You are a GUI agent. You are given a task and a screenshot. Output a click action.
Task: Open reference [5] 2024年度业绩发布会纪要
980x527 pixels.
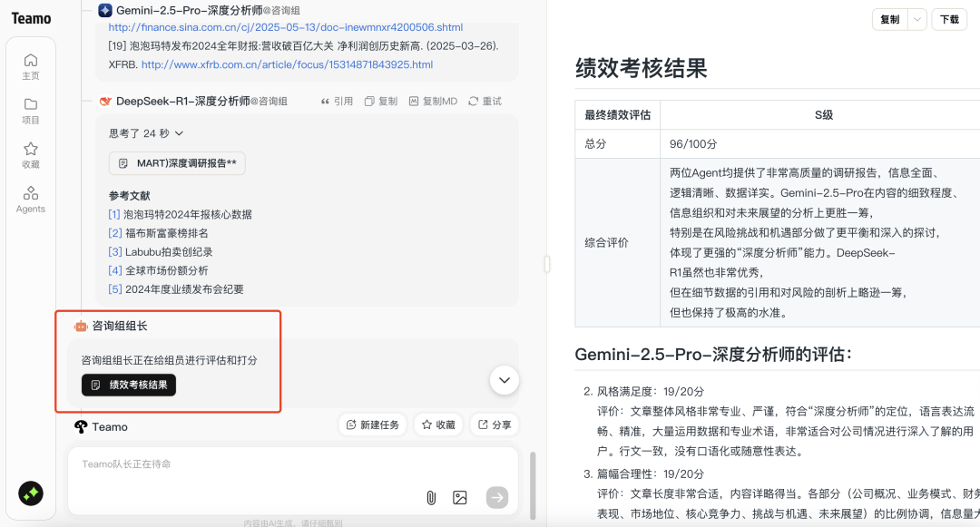(x=176, y=289)
